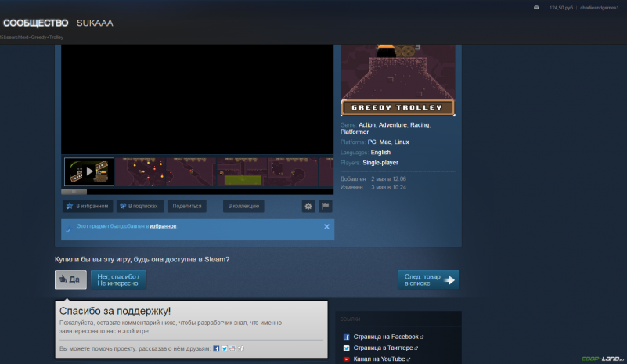
Task: Open the 'В коллекцию' collection dropdown
Action: 243,206
